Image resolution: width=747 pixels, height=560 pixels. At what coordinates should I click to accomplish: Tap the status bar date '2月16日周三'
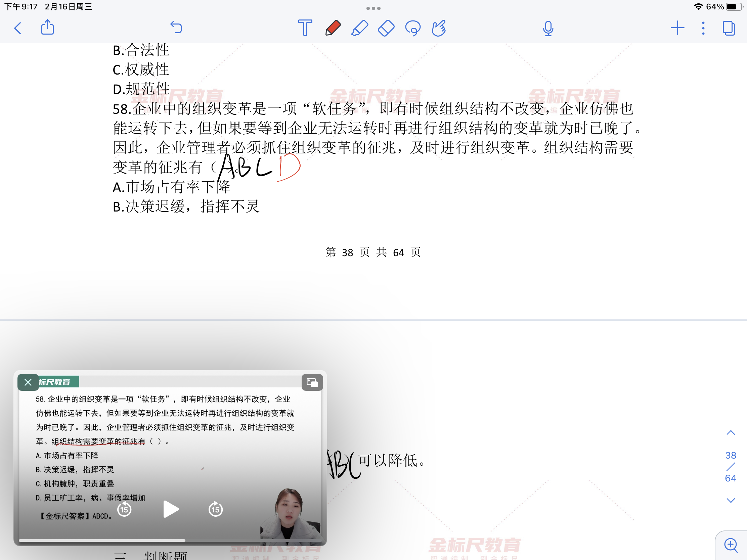point(69,7)
